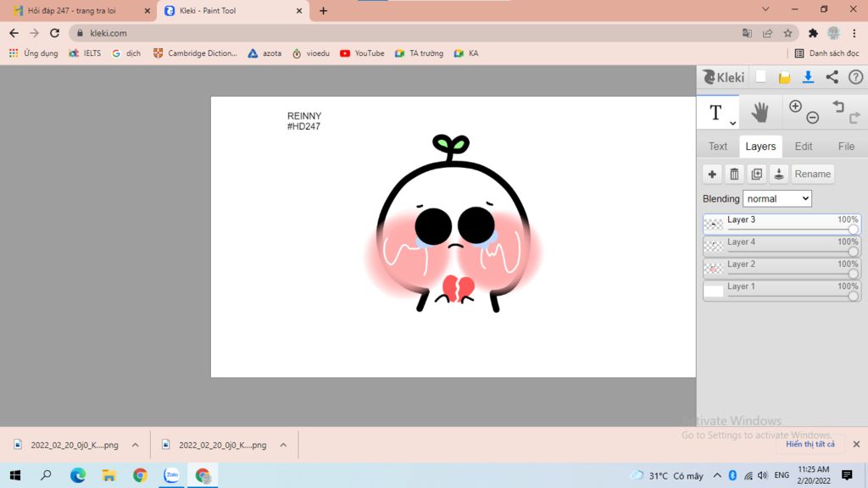Image resolution: width=868 pixels, height=488 pixels.
Task: Select Layer 4 in the layers list
Action: pyautogui.click(x=782, y=247)
